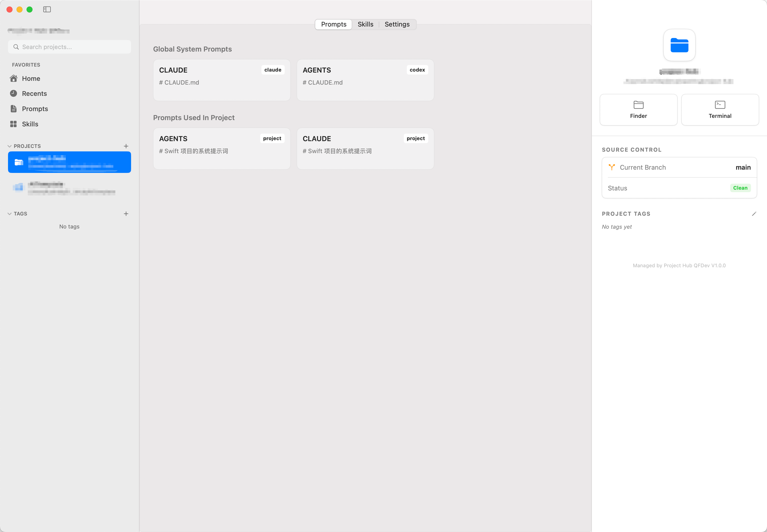Open the project AGENTS prompt card
Image resolution: width=767 pixels, height=532 pixels.
[222, 149]
